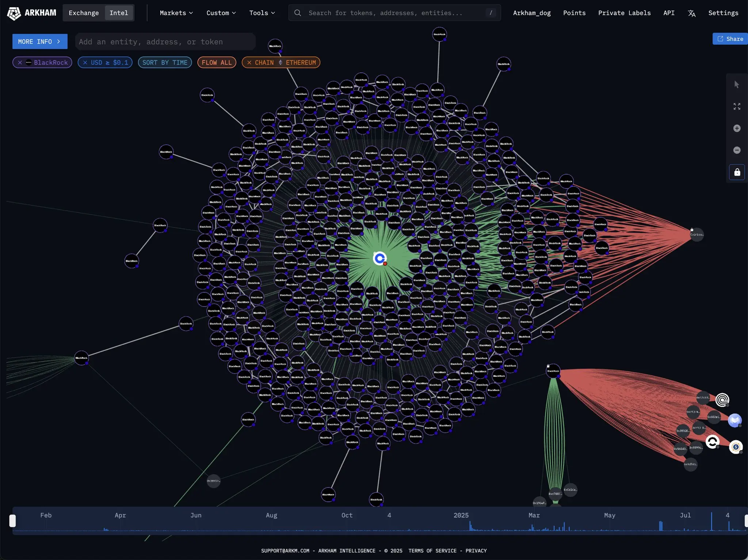Focus the tokens, addresses, entities search box
The image size is (748, 560).
click(x=394, y=13)
